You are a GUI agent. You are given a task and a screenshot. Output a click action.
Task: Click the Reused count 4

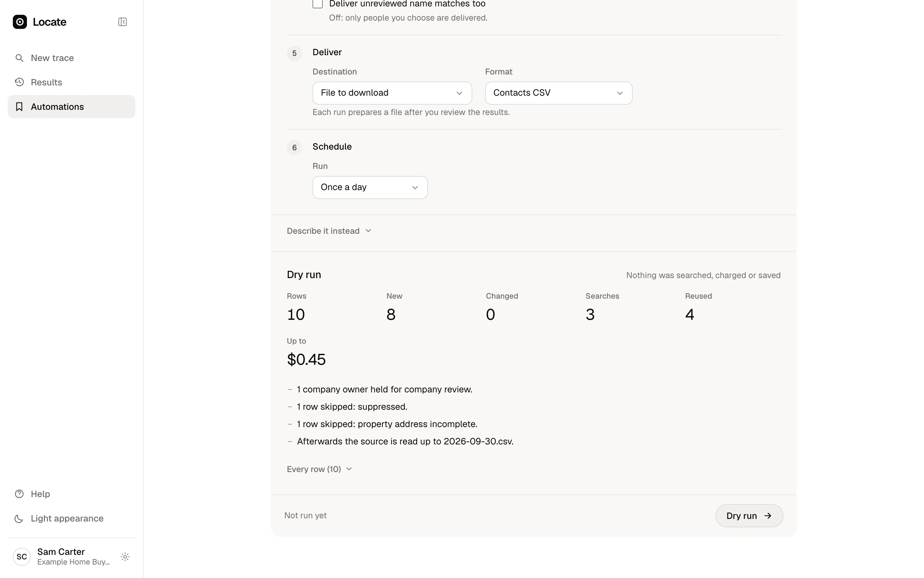click(689, 315)
